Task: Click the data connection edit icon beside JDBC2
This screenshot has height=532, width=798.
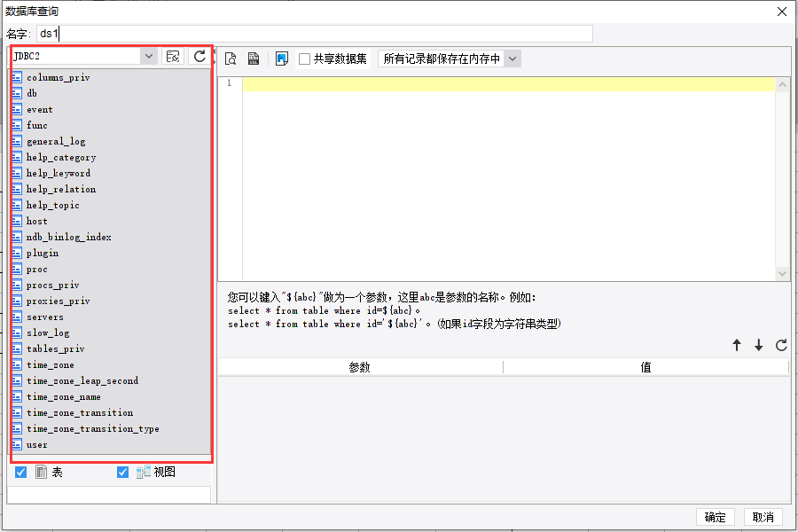Action: point(173,56)
